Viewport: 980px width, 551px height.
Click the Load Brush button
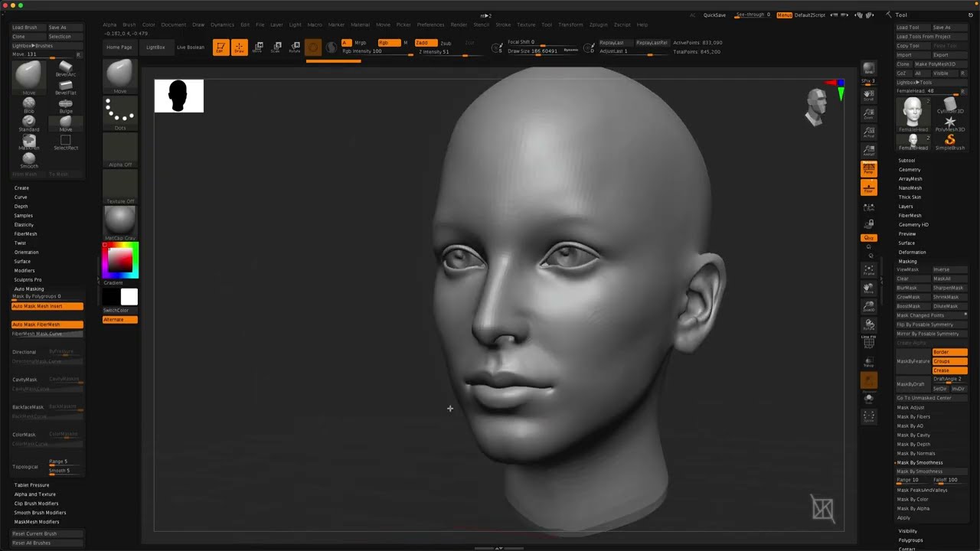(x=28, y=28)
